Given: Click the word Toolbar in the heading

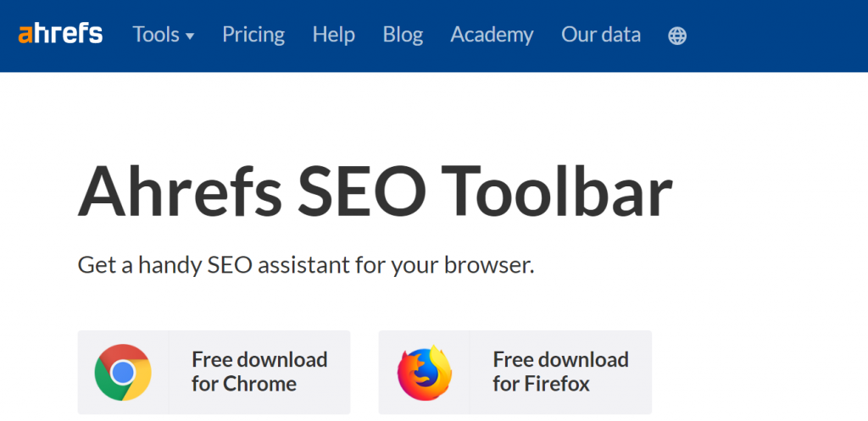Looking at the screenshot, I should click(557, 191).
